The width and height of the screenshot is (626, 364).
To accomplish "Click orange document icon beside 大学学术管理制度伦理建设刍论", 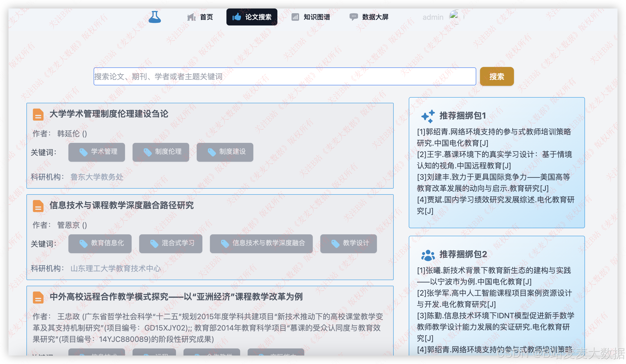I will point(38,115).
